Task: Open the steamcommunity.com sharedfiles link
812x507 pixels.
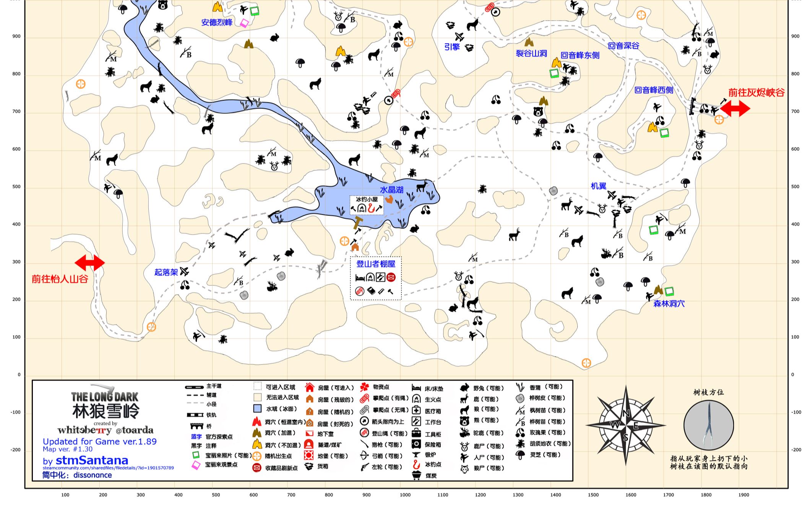Action: (x=108, y=468)
